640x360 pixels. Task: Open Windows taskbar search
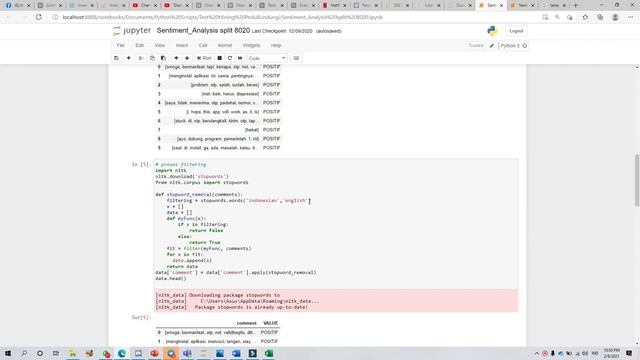coord(24,353)
